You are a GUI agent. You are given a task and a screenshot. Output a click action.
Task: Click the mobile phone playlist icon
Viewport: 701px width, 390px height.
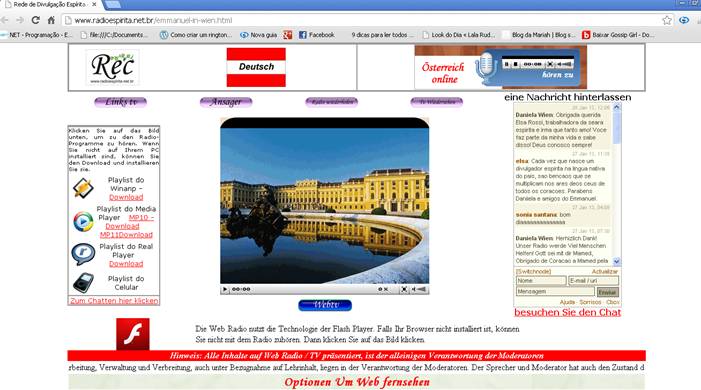[x=83, y=283]
